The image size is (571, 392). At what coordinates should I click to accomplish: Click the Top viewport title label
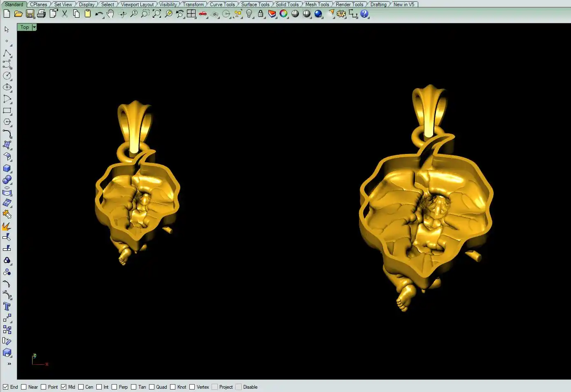coord(25,27)
